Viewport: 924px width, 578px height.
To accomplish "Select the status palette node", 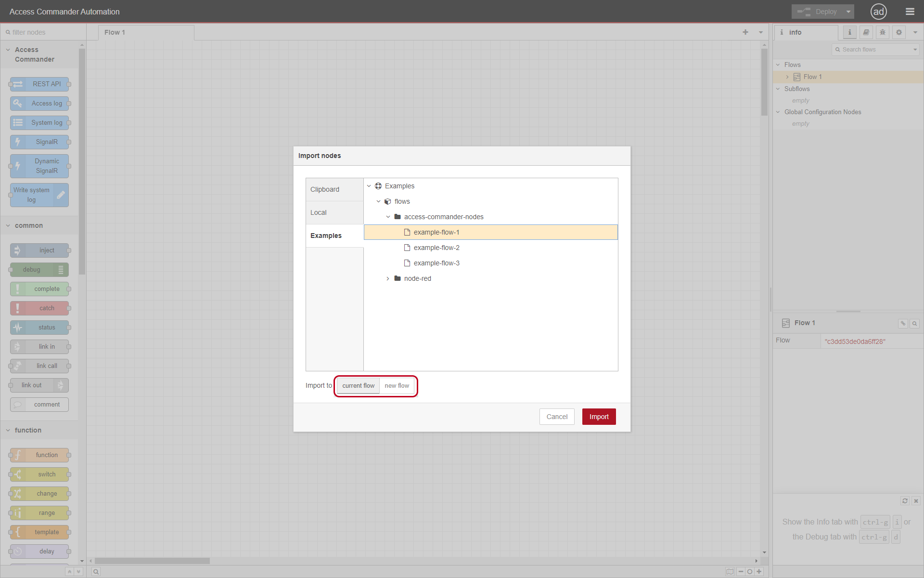I will tap(39, 328).
